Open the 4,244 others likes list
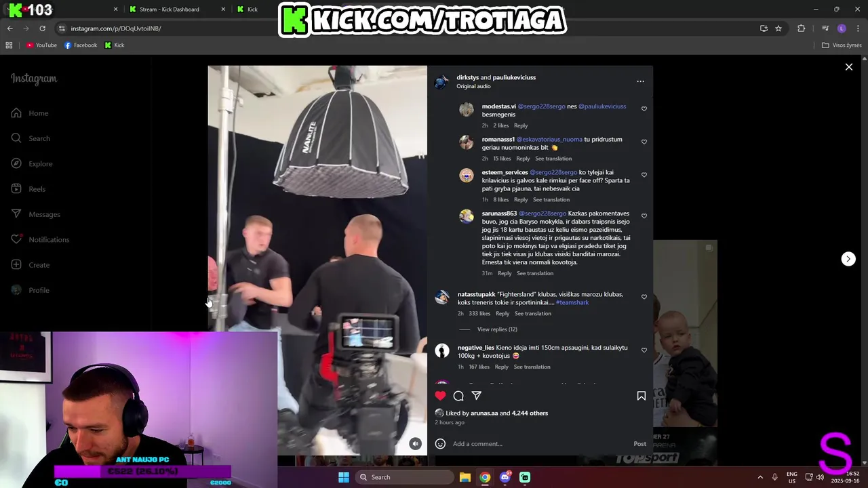 (530, 413)
